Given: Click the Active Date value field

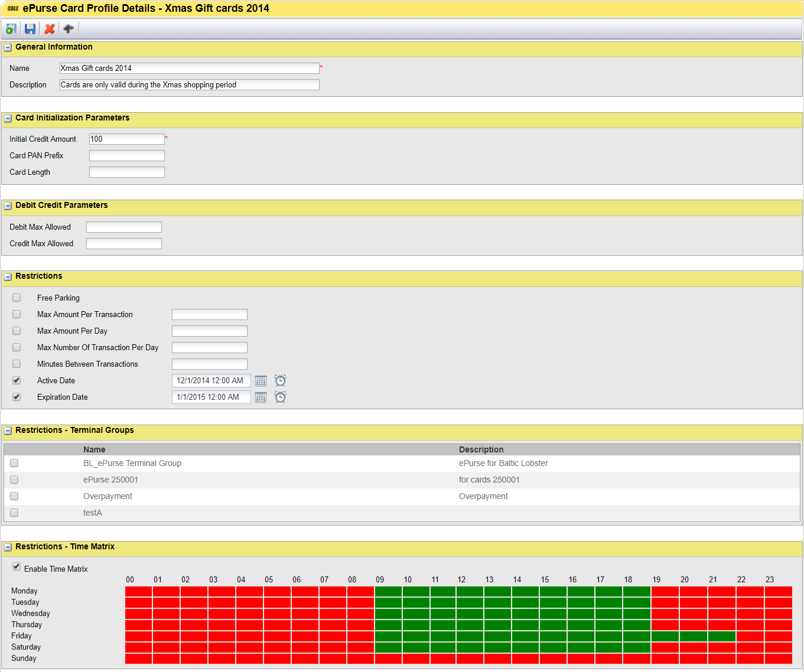Looking at the screenshot, I should coord(211,381).
